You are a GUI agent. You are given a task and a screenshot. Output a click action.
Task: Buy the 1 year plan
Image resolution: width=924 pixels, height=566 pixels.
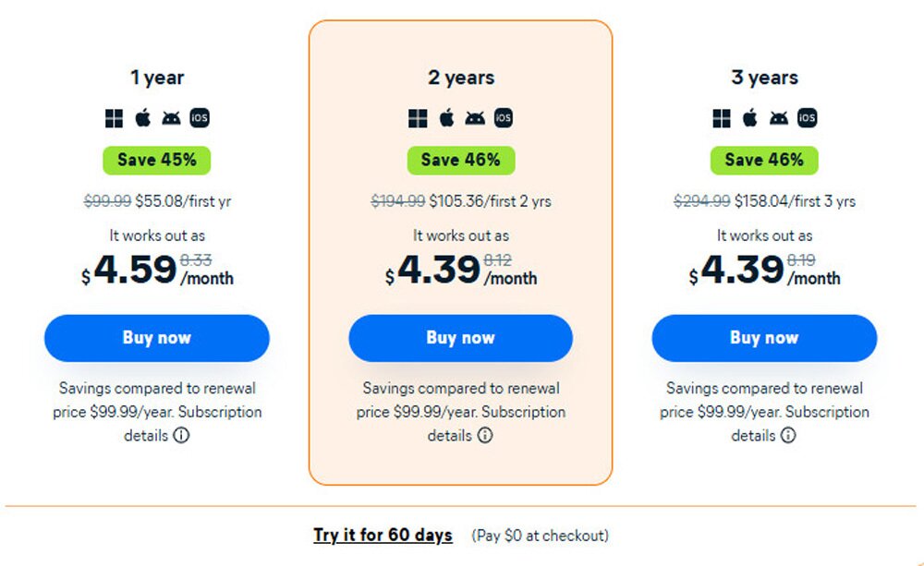tap(157, 338)
